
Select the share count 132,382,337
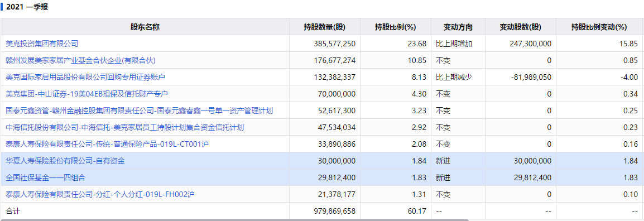334,77
